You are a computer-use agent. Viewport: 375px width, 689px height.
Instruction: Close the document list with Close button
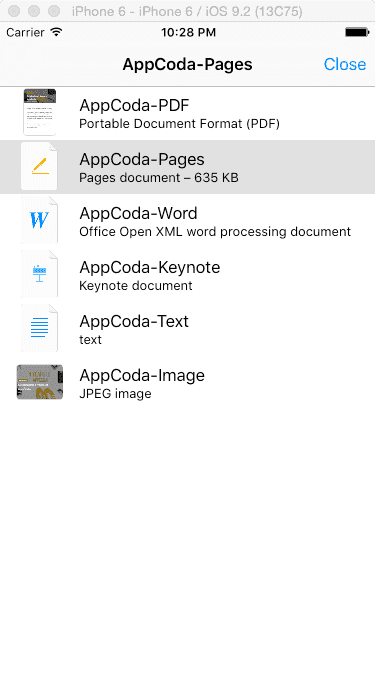pyautogui.click(x=345, y=64)
